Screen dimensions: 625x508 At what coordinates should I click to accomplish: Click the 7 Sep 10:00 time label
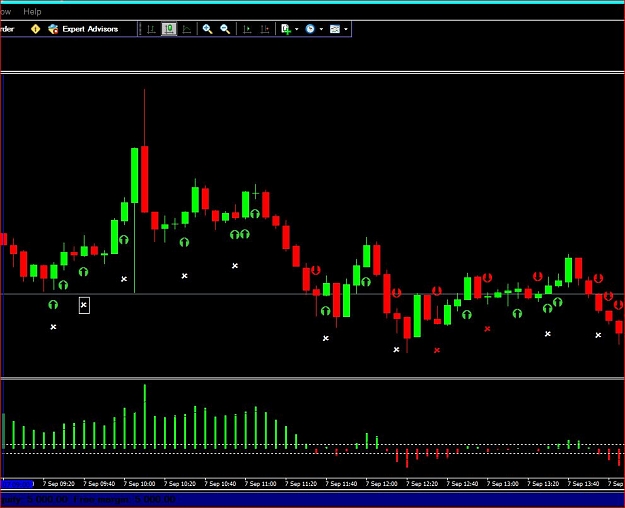[139, 484]
